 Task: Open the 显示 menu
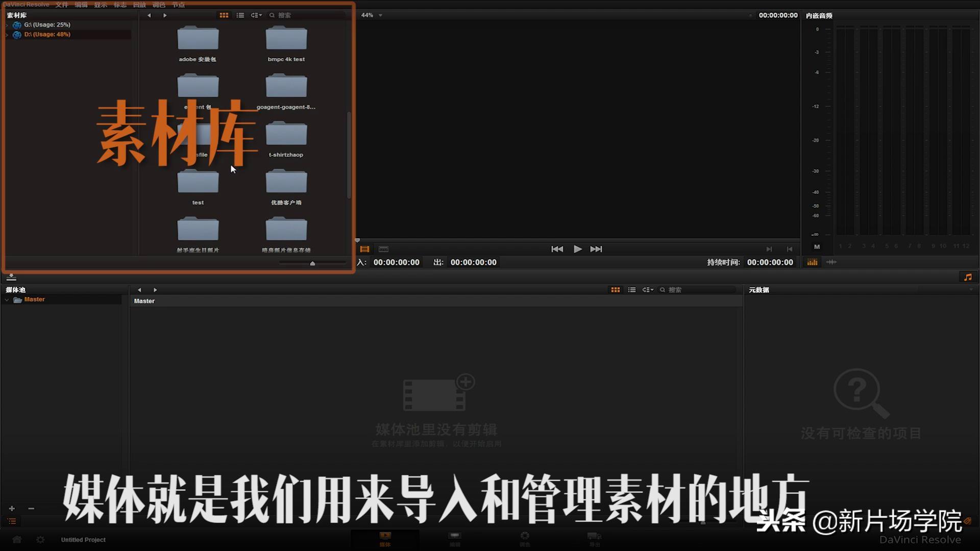(101, 5)
